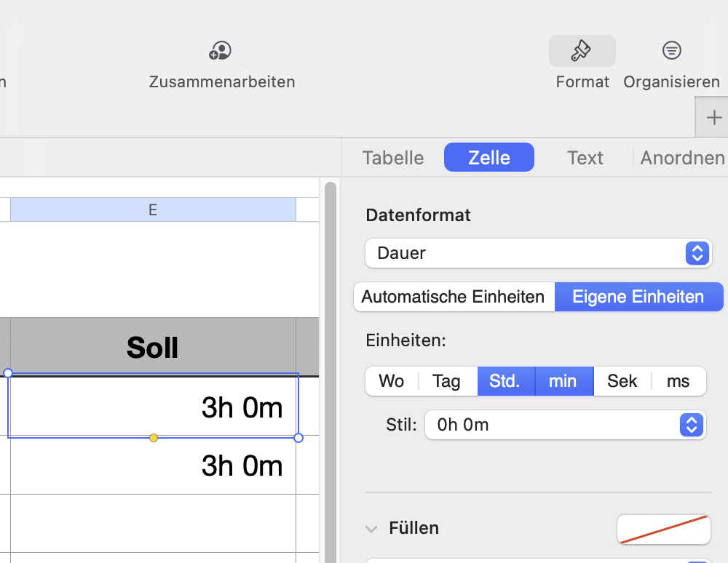728x563 pixels.
Task: Collapse the Füllen section chevron
Action: click(372, 529)
